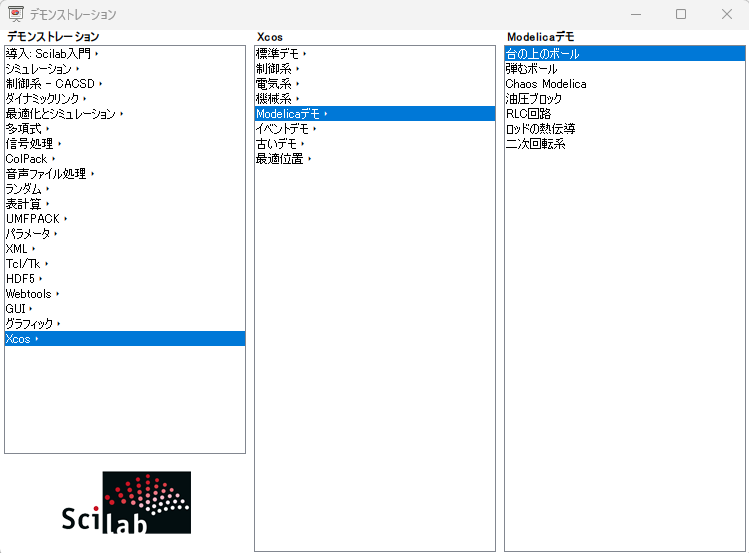The width and height of the screenshot is (749, 553).
Task: Select 古いデモ in the Xcos list
Action: (x=375, y=144)
